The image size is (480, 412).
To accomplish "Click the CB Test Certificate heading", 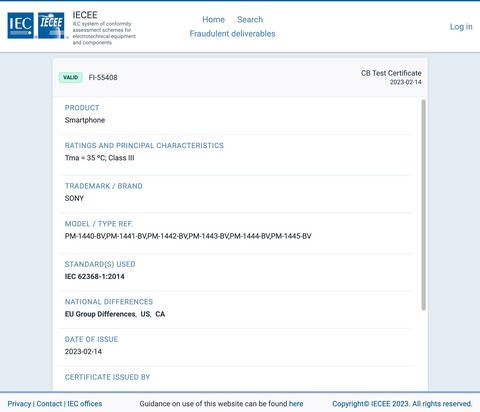I will [391, 73].
